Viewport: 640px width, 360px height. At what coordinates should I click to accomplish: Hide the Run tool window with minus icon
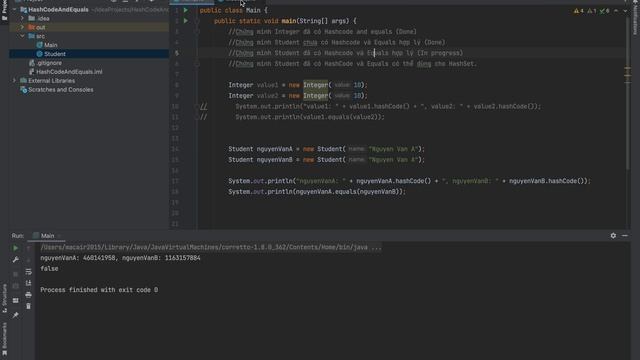pos(625,236)
